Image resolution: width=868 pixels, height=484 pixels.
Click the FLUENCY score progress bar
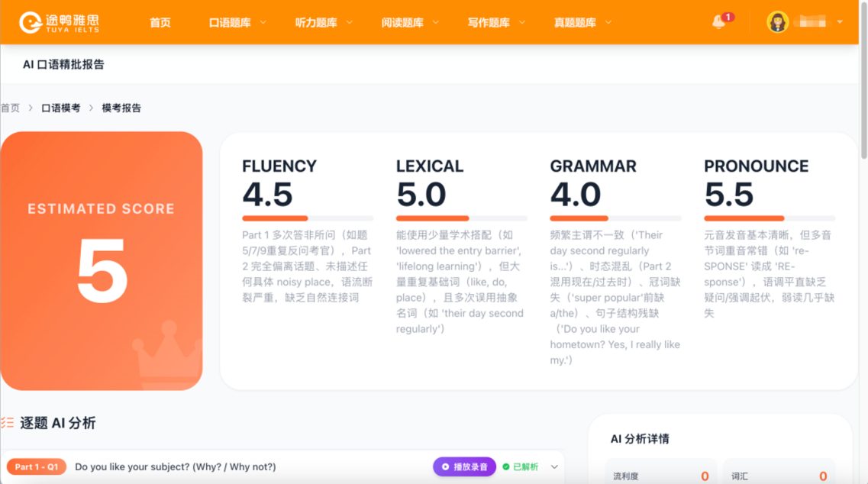308,218
